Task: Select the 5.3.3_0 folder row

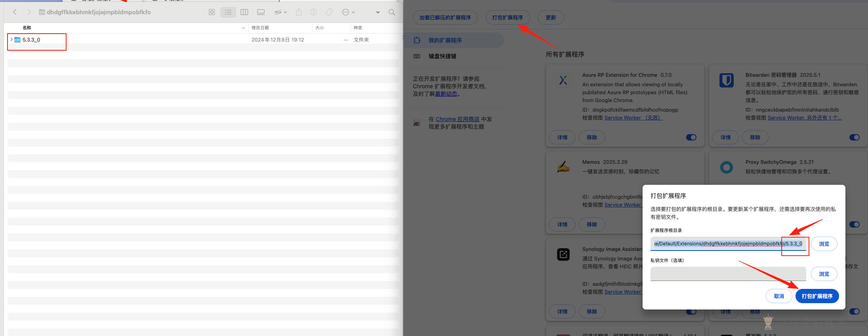Action: pyautogui.click(x=203, y=40)
